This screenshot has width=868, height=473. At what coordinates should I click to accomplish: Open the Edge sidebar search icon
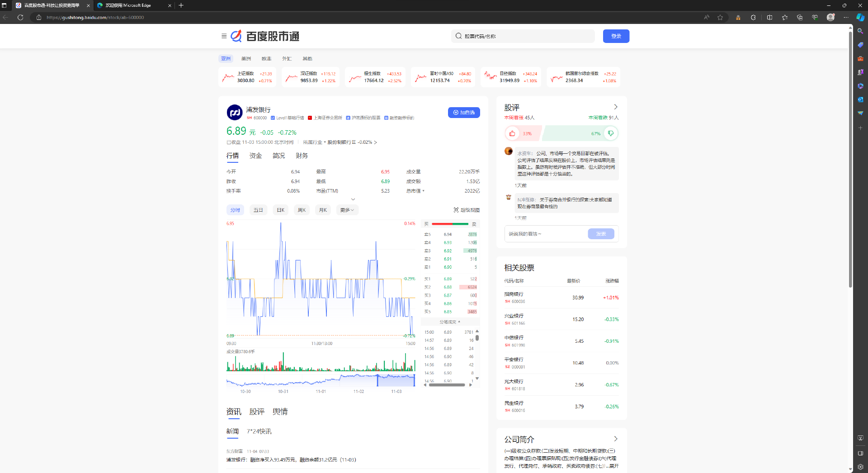click(860, 31)
